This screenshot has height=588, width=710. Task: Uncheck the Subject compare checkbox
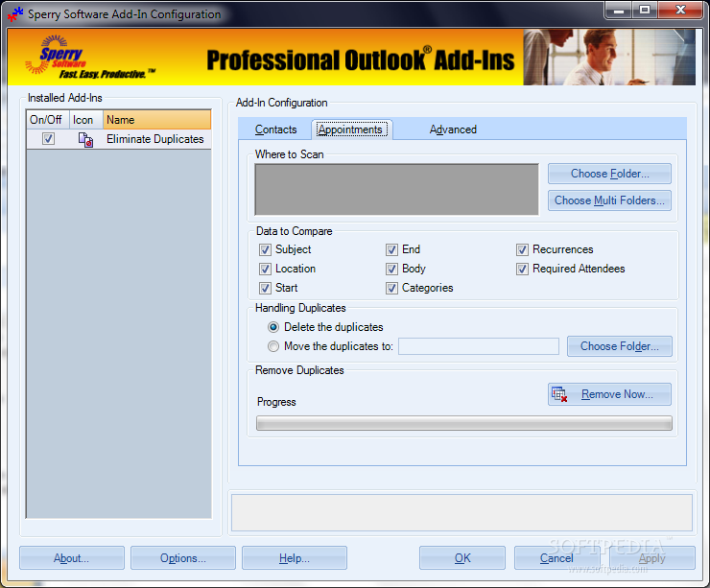pos(265,249)
